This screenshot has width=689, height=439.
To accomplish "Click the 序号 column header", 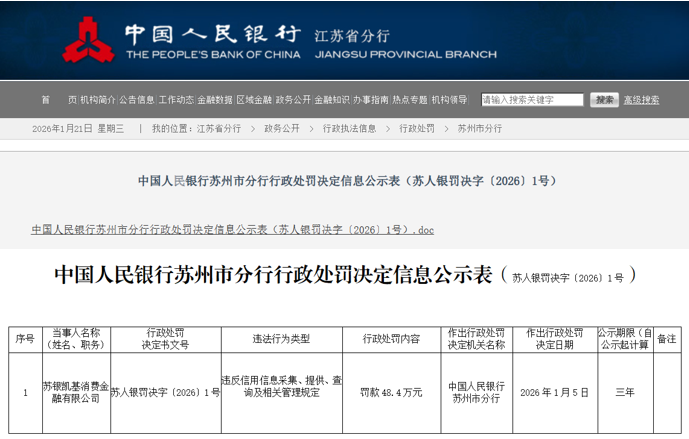I will [25, 339].
